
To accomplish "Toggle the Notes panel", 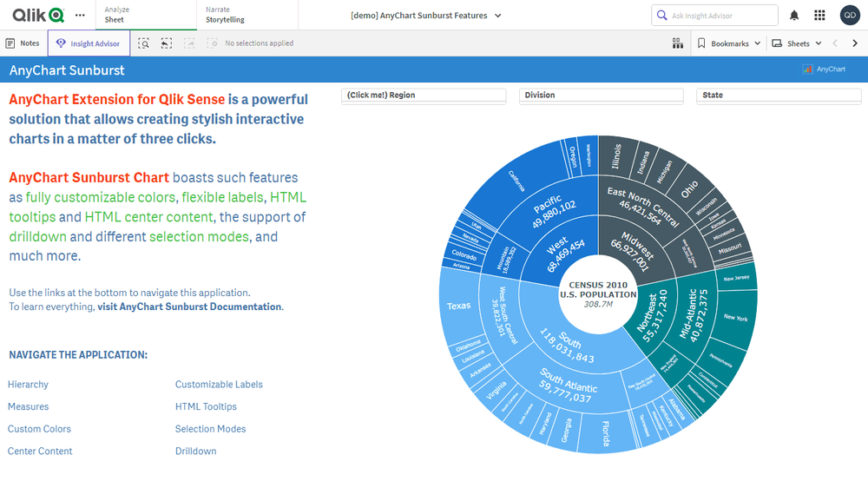I will pos(23,43).
